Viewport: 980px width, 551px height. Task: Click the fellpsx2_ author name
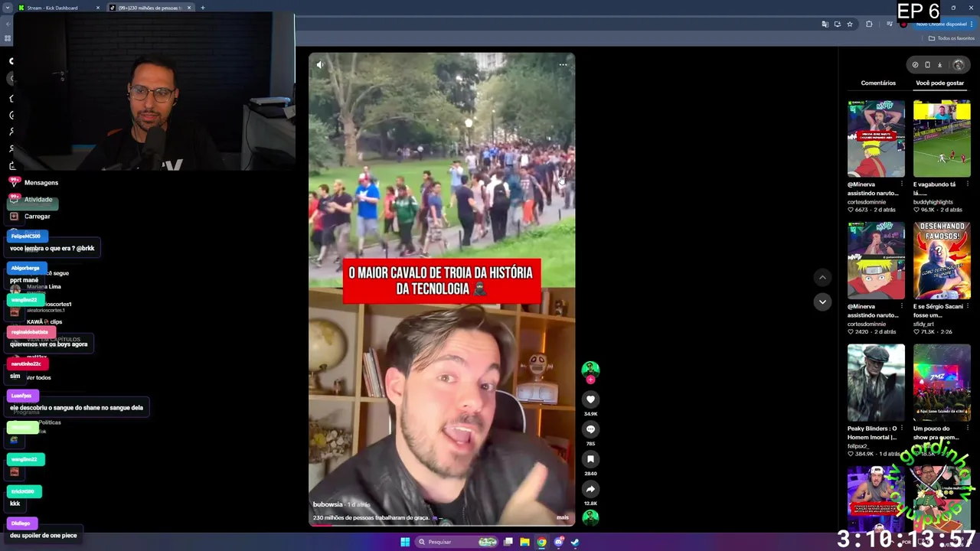(859, 446)
